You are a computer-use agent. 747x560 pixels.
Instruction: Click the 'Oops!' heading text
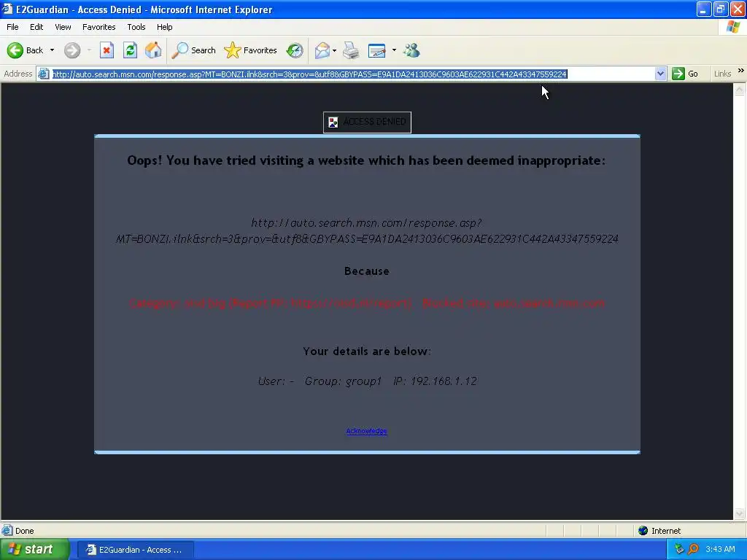tap(366, 160)
